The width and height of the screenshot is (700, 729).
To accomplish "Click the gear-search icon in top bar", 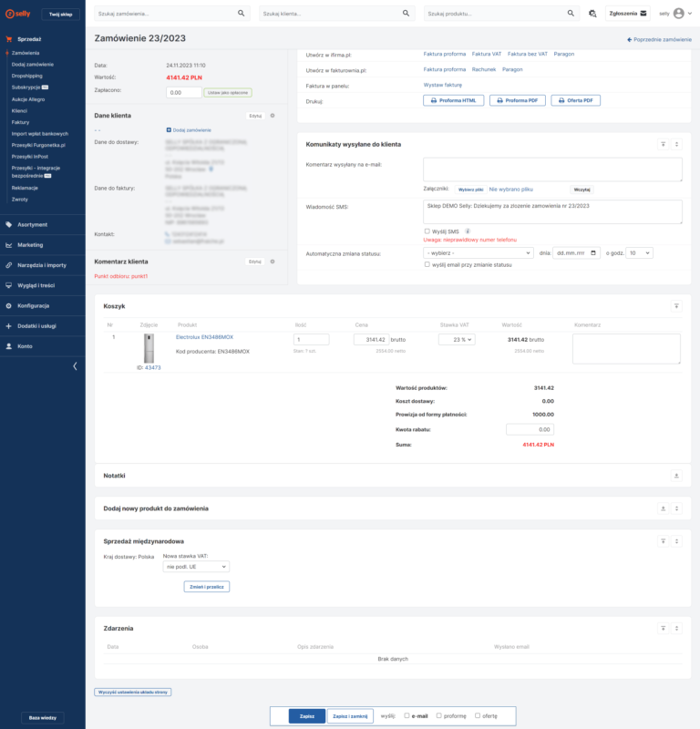I will coord(592,14).
